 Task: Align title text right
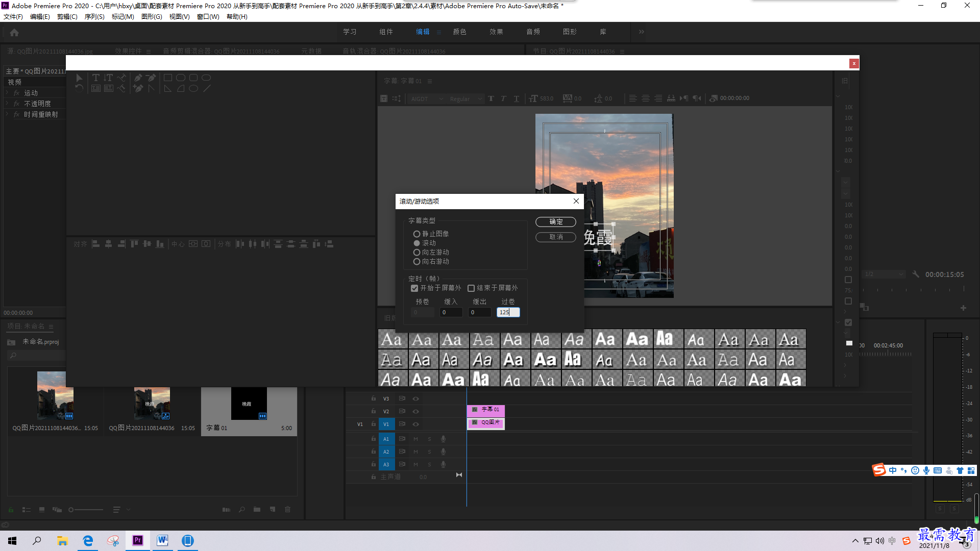(x=658, y=98)
